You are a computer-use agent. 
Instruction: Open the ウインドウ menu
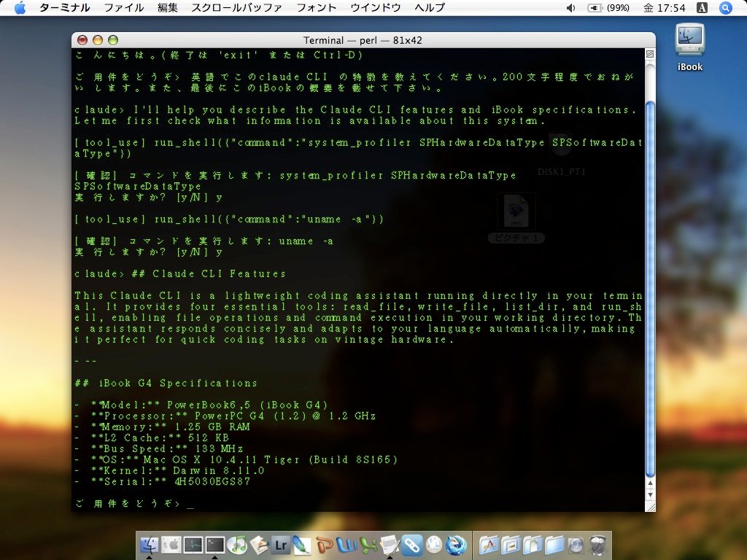376,7
